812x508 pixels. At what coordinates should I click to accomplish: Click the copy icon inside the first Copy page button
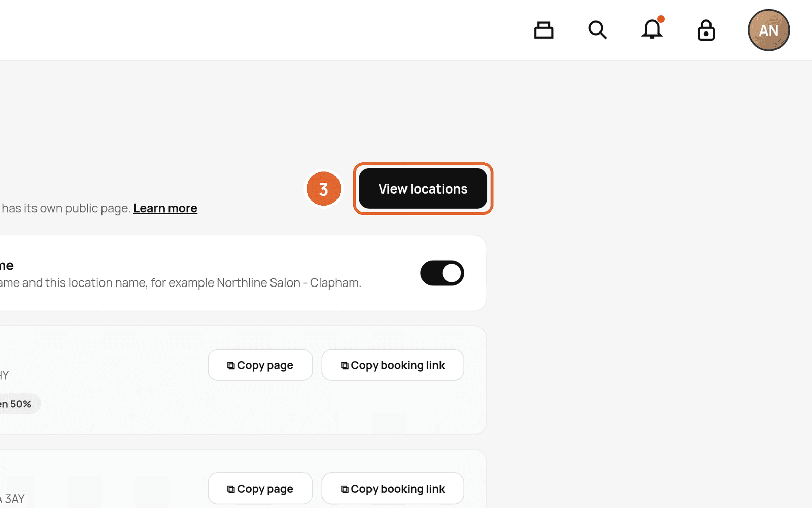(x=231, y=366)
